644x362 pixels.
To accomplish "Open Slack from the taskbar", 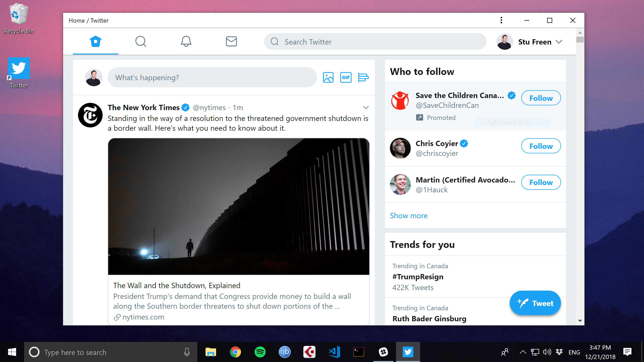I will tap(383, 352).
